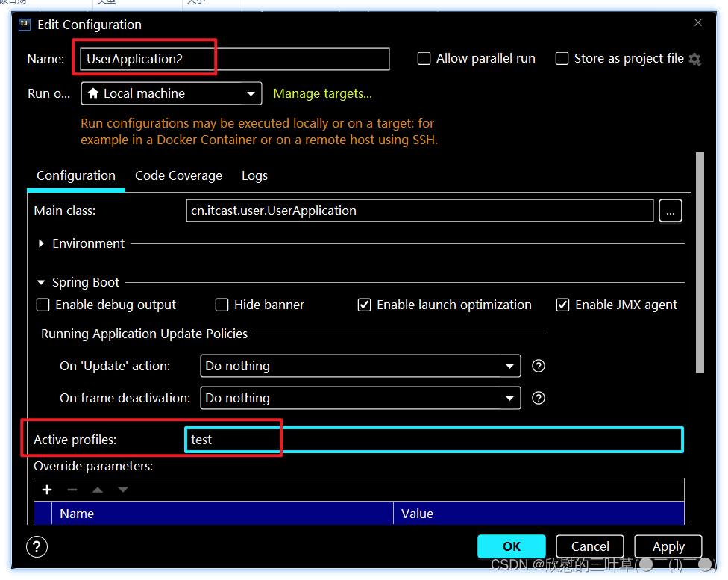Screen dimensions: 728x580
Task: Check Store as project file
Action: (x=562, y=58)
